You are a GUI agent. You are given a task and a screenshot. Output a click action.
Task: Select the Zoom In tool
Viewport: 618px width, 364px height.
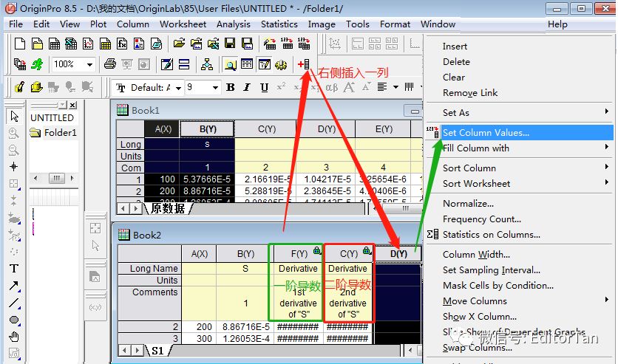[14, 133]
